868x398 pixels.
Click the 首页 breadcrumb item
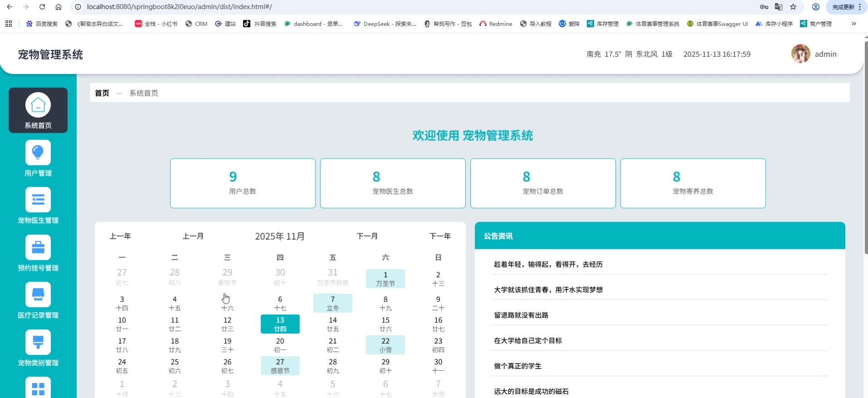(102, 93)
